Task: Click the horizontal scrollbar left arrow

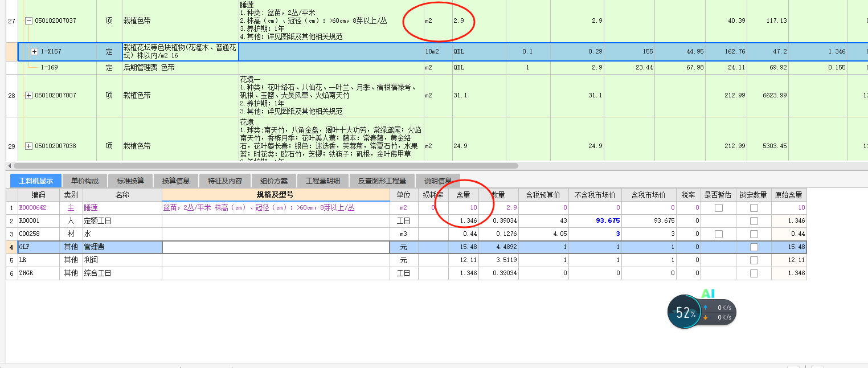Action: (x=9, y=166)
